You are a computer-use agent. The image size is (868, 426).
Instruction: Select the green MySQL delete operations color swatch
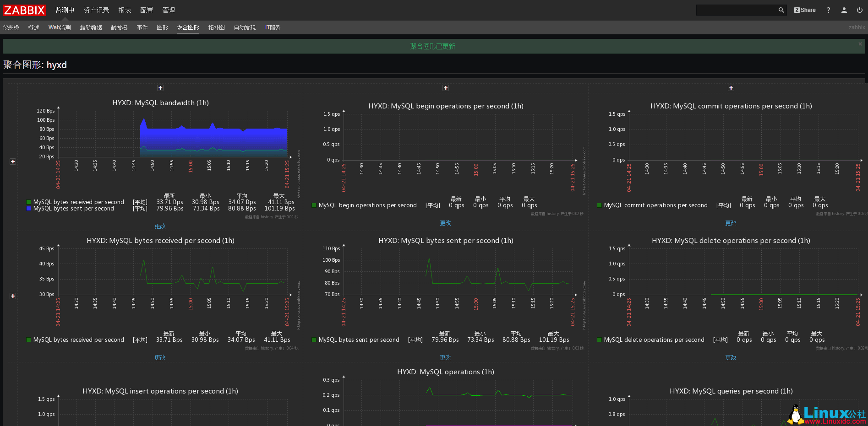599,340
